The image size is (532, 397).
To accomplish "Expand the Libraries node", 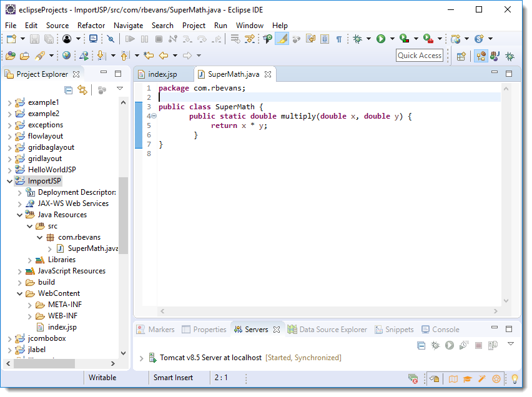I will (29, 260).
